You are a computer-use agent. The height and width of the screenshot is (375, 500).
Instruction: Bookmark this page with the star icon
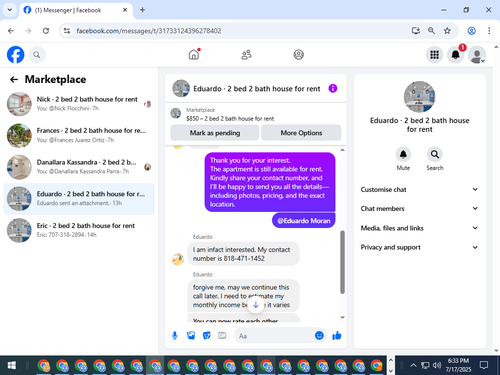pos(447,31)
